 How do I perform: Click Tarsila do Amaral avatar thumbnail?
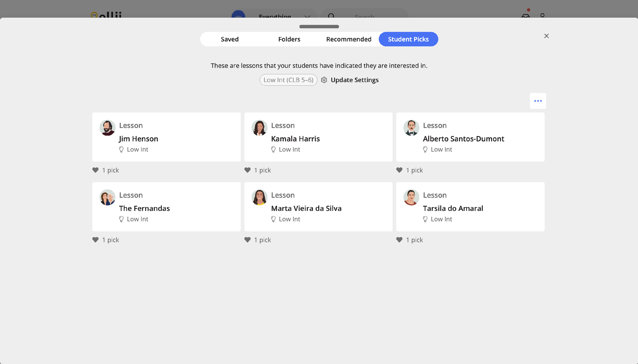click(x=411, y=198)
